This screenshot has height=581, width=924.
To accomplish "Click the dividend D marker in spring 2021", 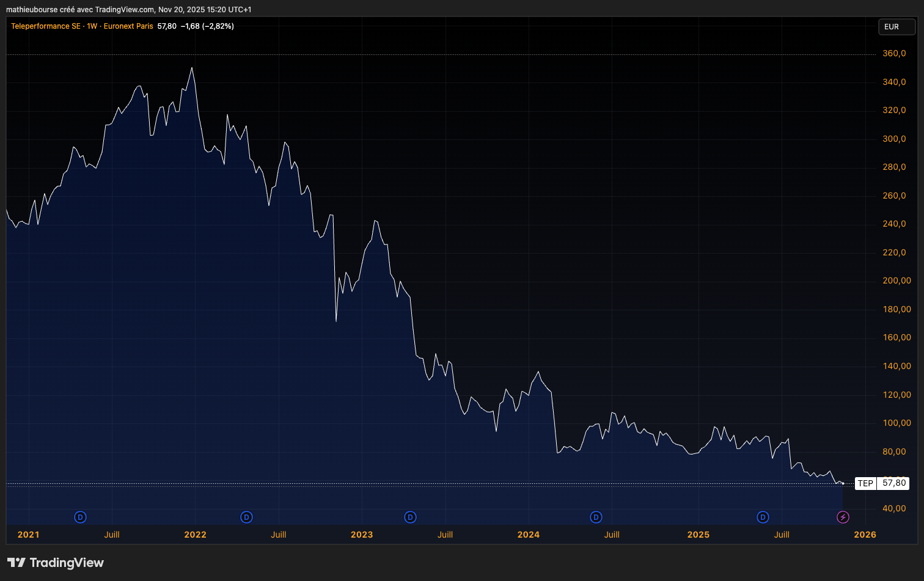I will click(80, 517).
